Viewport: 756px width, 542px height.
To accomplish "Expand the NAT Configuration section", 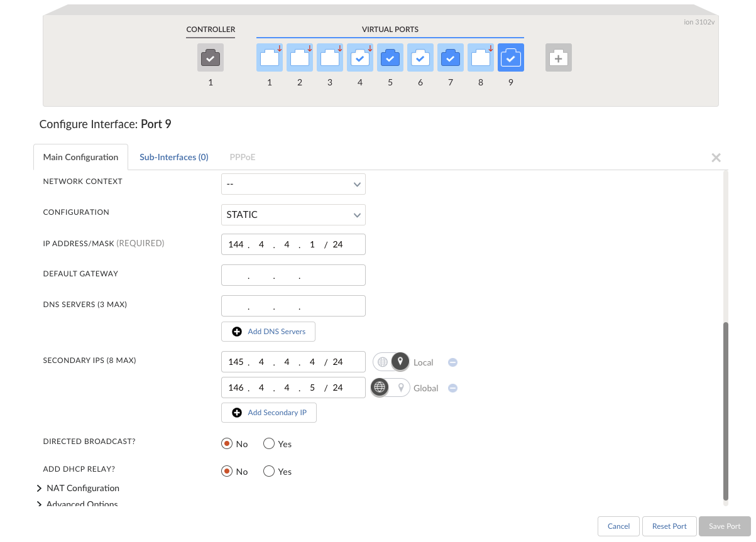I will point(82,488).
